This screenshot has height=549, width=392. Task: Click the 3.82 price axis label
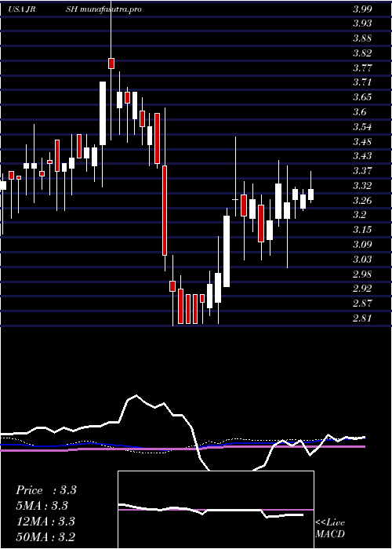coord(362,53)
